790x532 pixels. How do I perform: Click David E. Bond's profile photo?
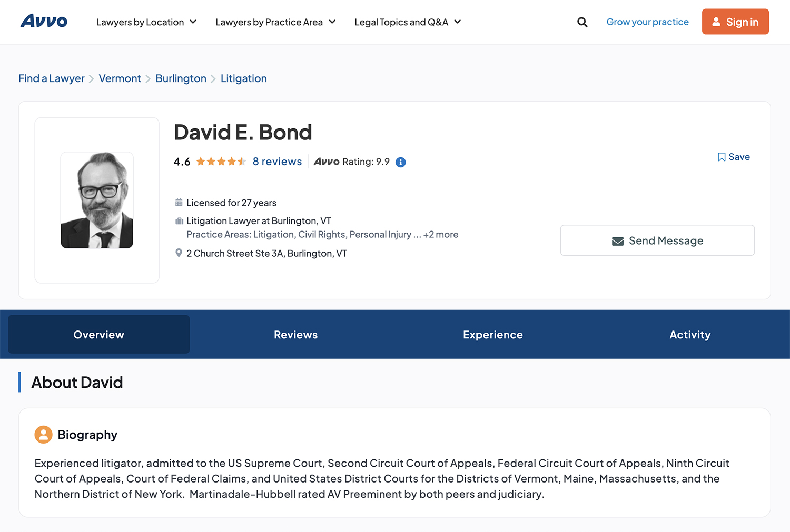(97, 200)
